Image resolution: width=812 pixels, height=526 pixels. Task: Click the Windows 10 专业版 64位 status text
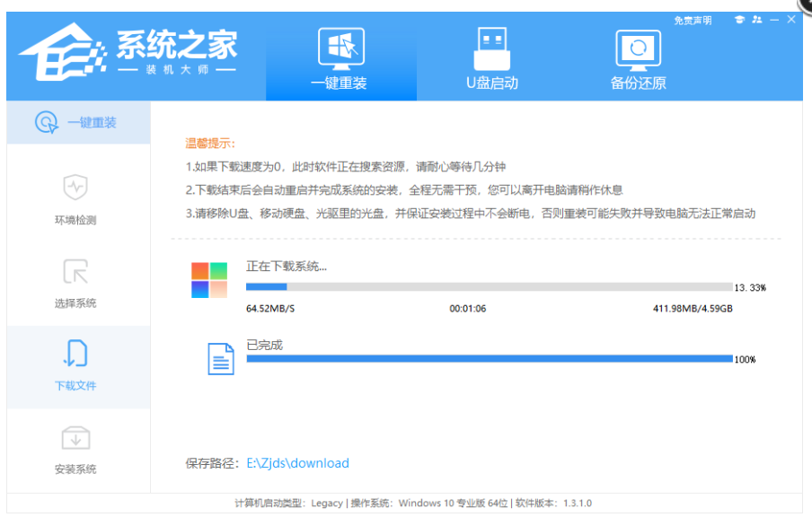coord(429,504)
